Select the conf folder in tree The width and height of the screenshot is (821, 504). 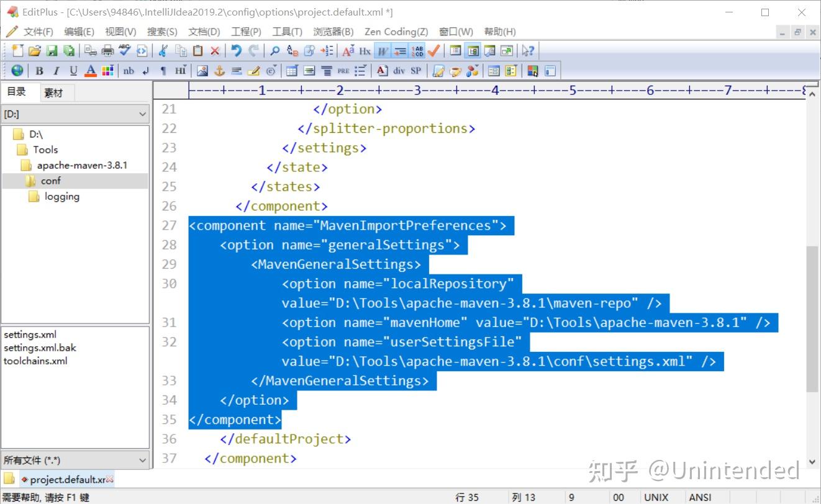tap(51, 181)
